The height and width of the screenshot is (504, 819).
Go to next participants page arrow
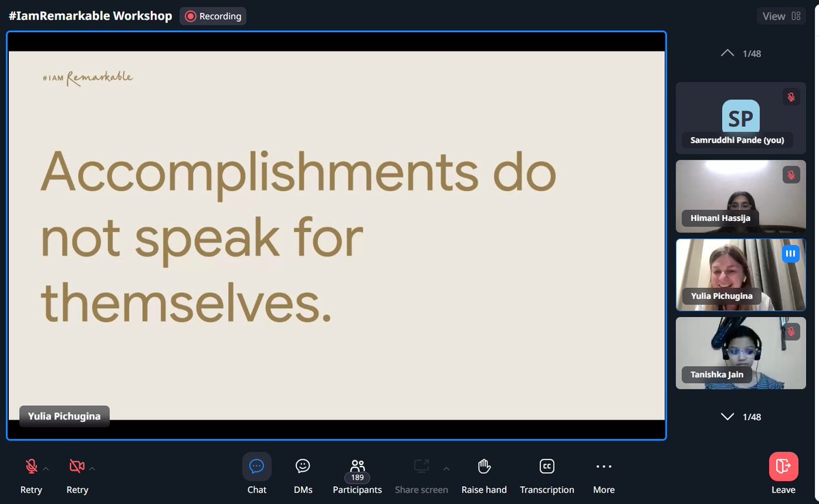coord(728,417)
